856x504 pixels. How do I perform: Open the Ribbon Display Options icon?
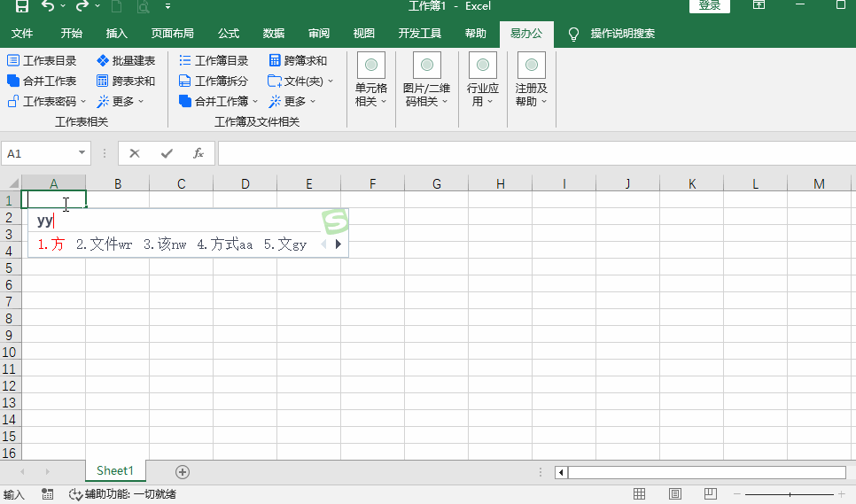[x=759, y=5]
